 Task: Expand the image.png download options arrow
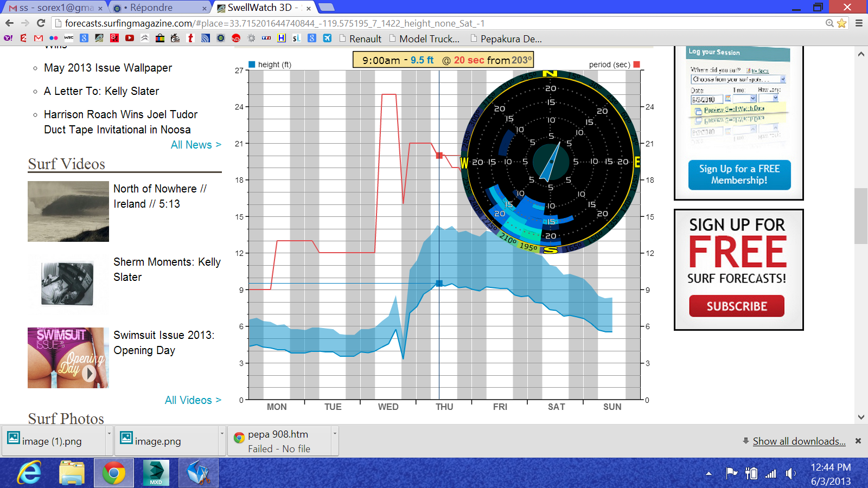[221, 433]
